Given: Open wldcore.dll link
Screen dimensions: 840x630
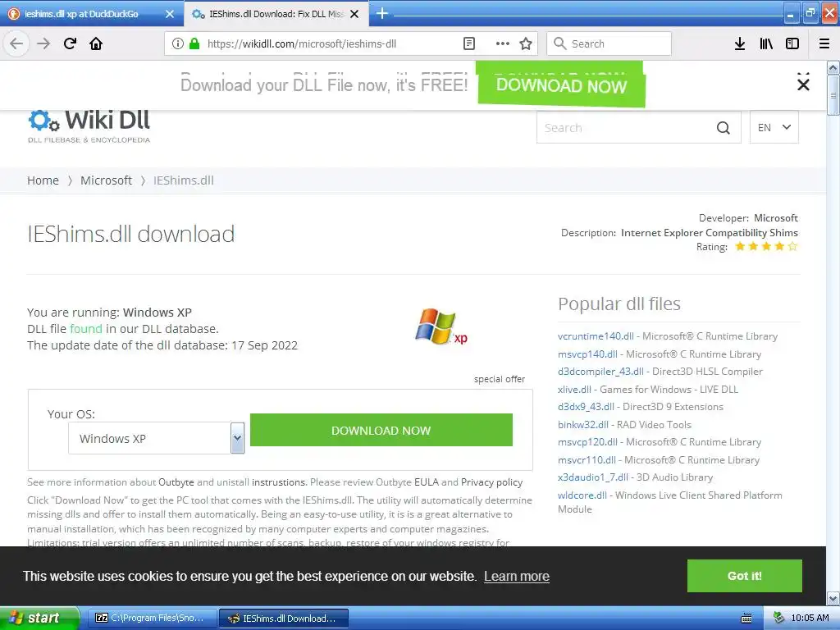Looking at the screenshot, I should pos(582,495).
